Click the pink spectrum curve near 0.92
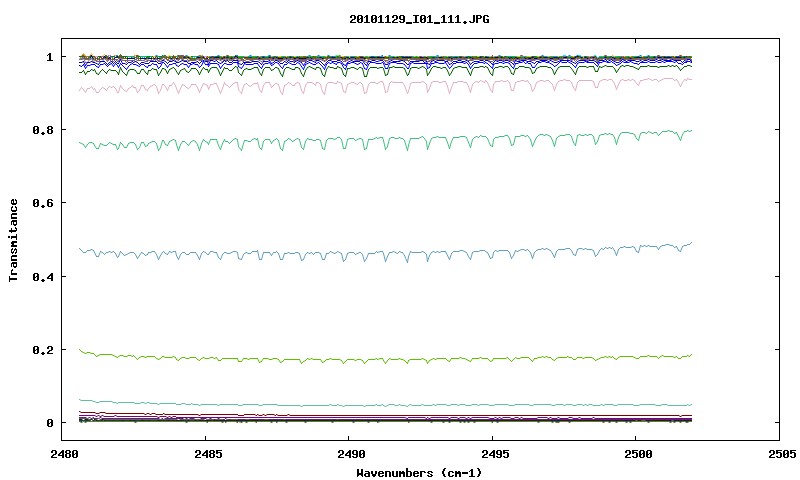Viewport: 800px width, 480px height. click(x=385, y=86)
